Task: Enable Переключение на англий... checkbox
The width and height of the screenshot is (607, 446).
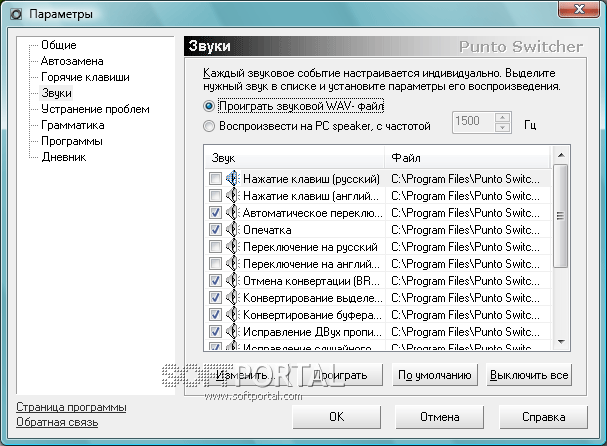Action: (215, 264)
